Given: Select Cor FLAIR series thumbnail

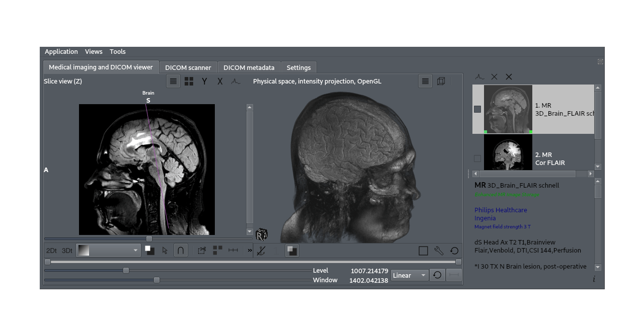Looking at the screenshot, I should (x=508, y=153).
